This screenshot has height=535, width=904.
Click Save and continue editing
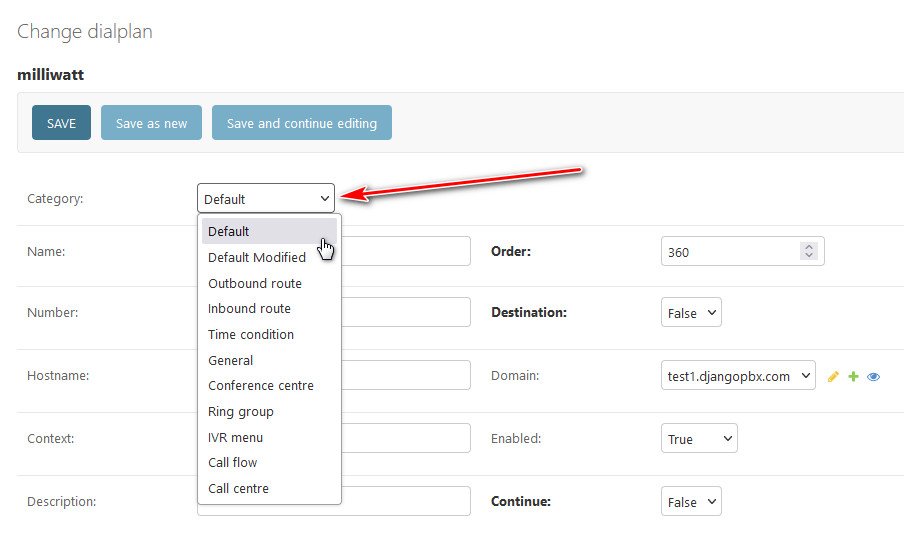pos(301,123)
